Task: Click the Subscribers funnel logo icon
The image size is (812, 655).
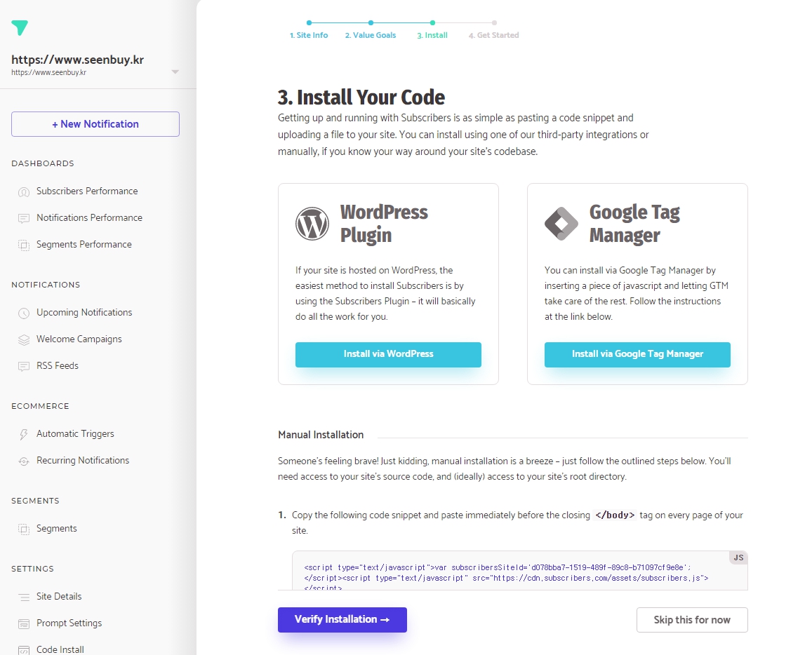Action: click(20, 28)
